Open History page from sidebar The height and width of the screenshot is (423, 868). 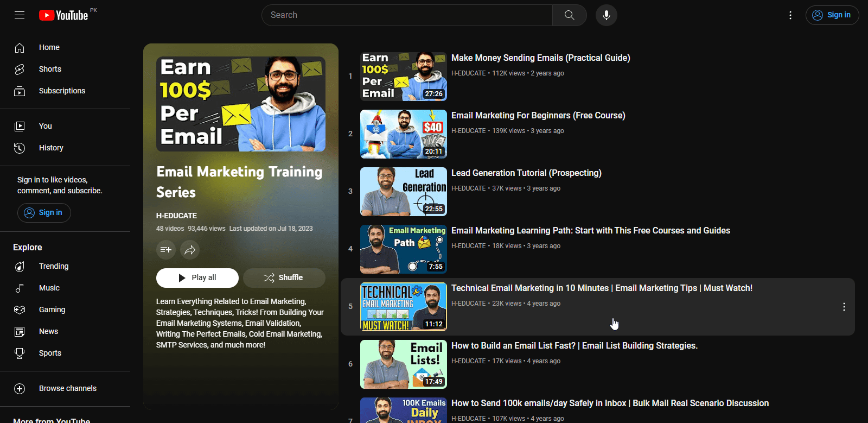pyautogui.click(x=51, y=148)
